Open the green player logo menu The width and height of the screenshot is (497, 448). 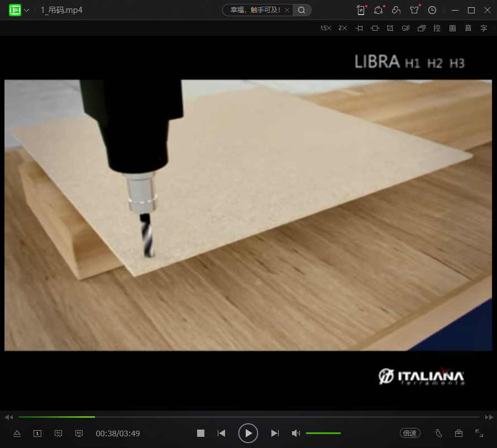[x=15, y=10]
